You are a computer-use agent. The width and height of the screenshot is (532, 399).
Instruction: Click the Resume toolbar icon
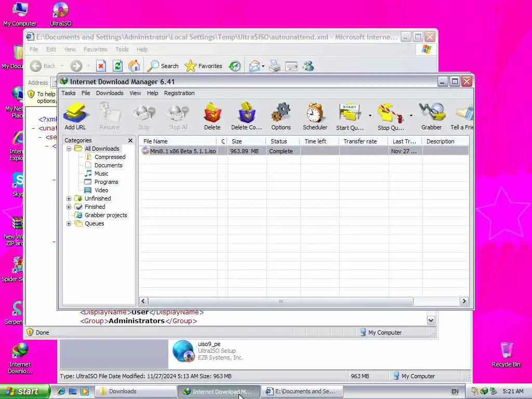[x=110, y=116]
